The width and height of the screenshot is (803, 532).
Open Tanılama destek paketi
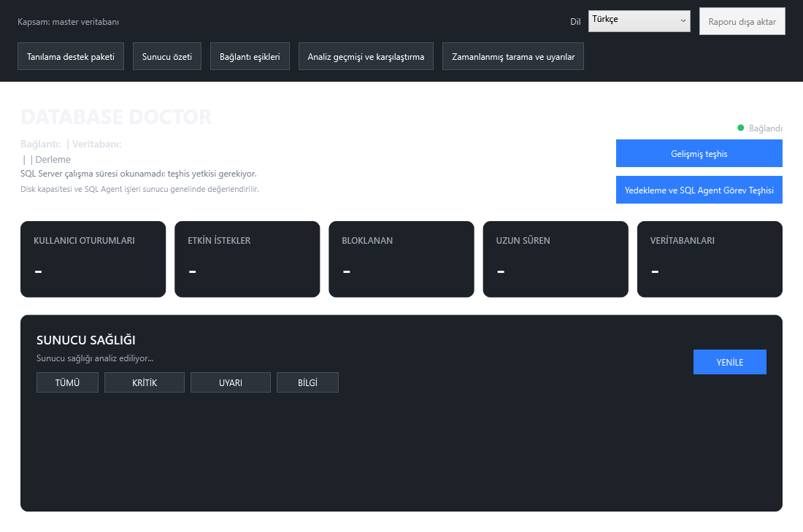click(71, 56)
